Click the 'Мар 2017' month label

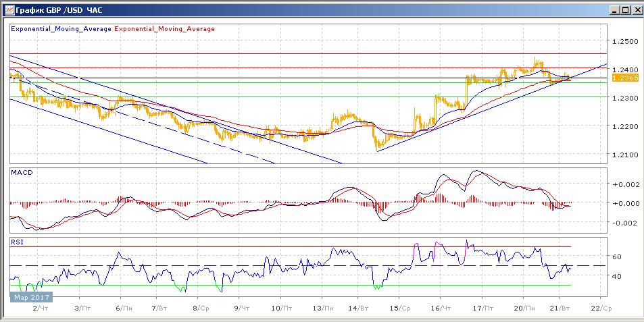coord(29,296)
